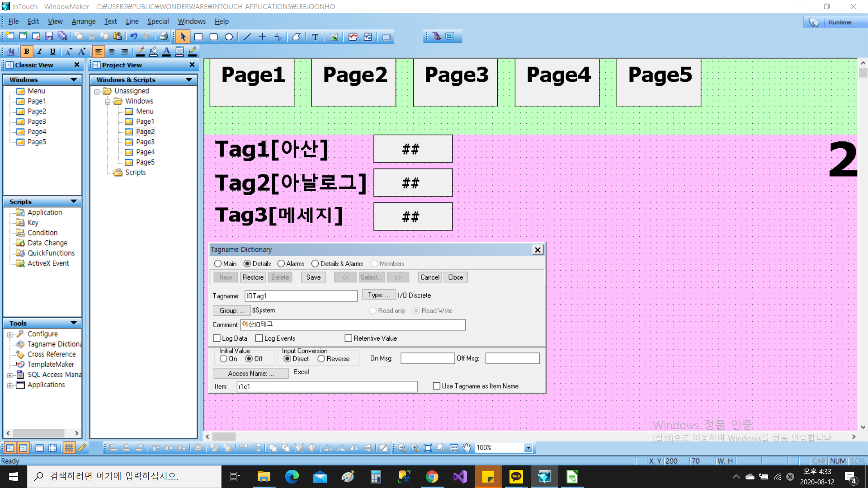Enable the Retentive Value checkbox

point(348,338)
